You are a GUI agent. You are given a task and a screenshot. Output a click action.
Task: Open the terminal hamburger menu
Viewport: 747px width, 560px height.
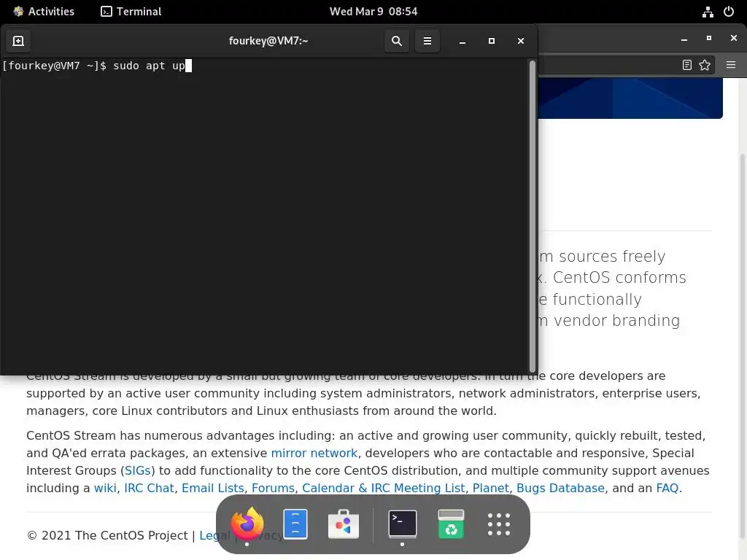[427, 41]
